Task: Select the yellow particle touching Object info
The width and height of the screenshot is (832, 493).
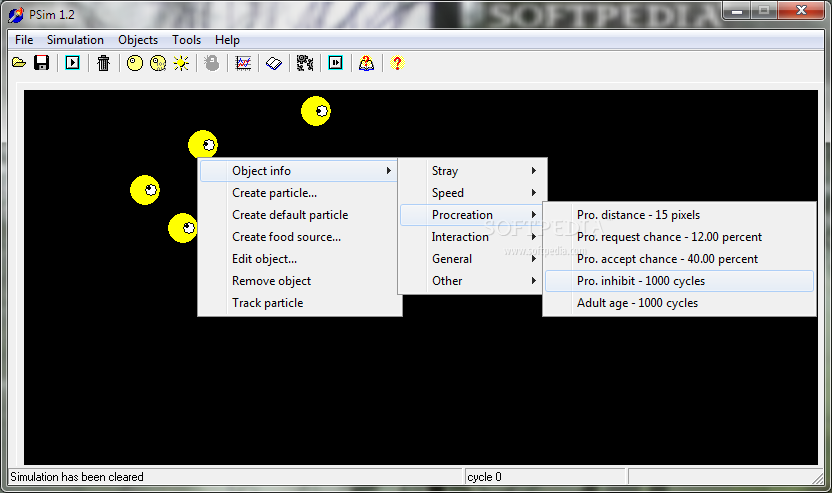Action: click(203, 144)
